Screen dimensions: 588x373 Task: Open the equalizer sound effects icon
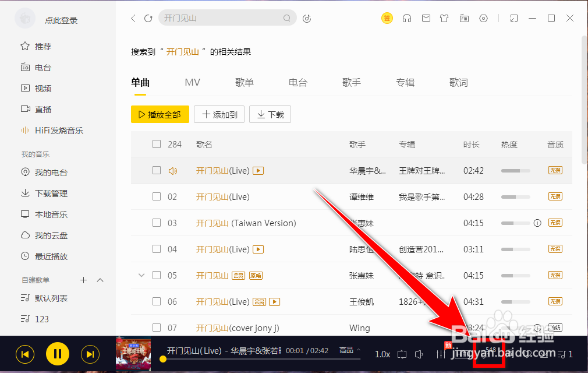click(x=441, y=354)
